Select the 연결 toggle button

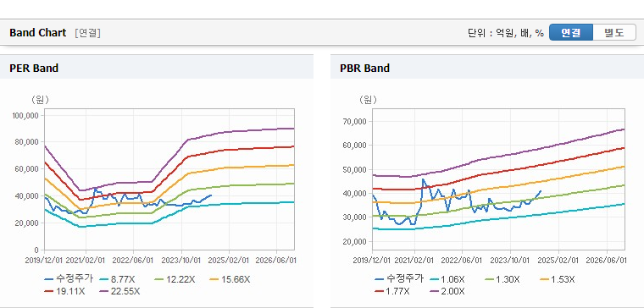tap(571, 32)
